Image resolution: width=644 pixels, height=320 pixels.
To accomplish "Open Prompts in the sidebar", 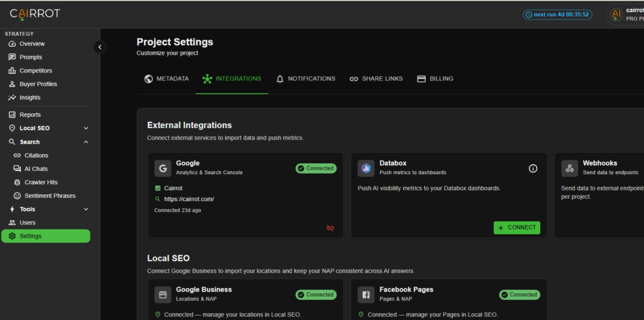I will coord(31,57).
